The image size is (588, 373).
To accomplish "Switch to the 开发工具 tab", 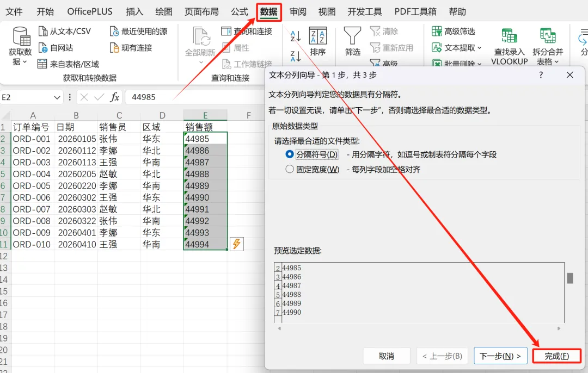I will (364, 11).
